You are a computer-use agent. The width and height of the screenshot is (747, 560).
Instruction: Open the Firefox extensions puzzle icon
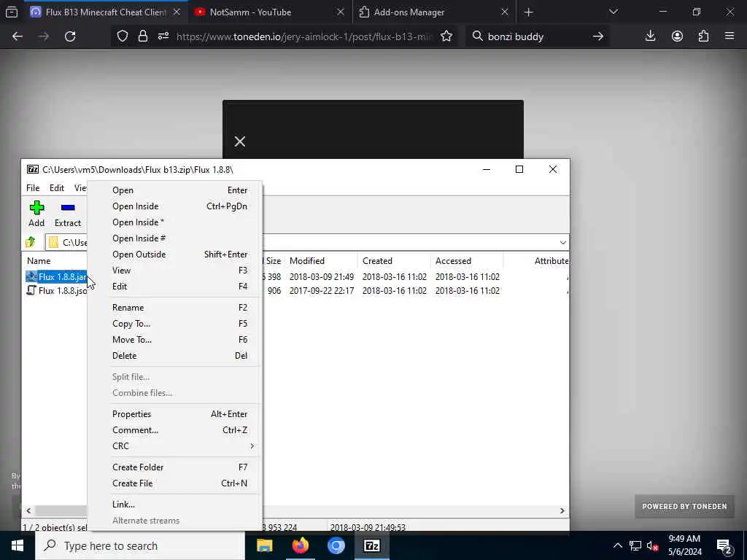[x=704, y=36]
